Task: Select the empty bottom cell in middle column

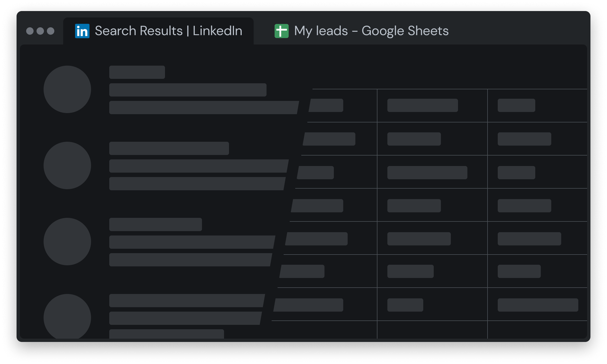Action: pos(432,330)
